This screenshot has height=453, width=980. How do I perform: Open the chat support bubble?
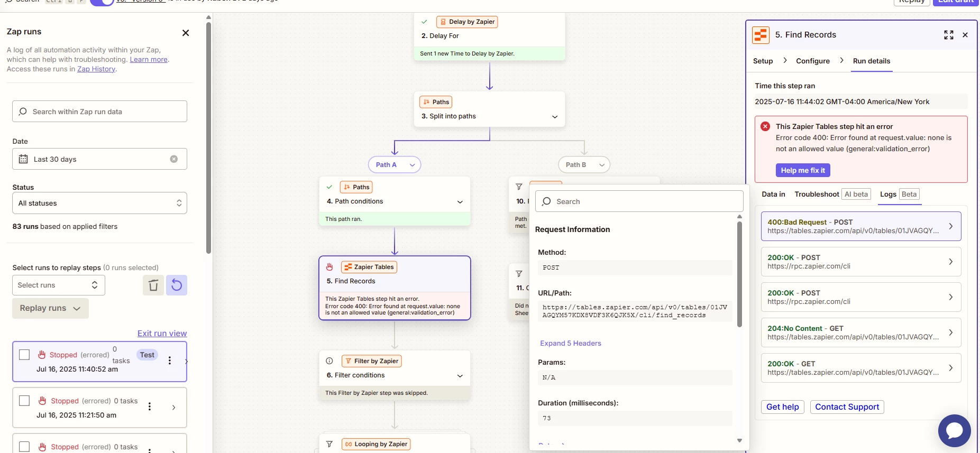coord(955,431)
